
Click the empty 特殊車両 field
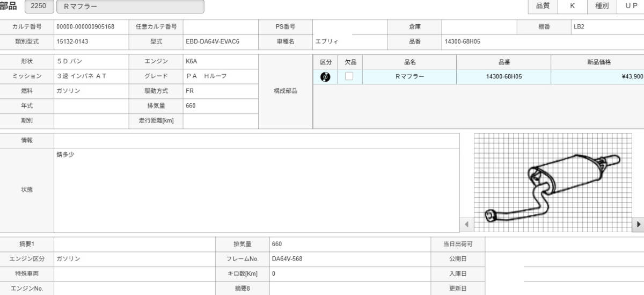pyautogui.click(x=134, y=274)
